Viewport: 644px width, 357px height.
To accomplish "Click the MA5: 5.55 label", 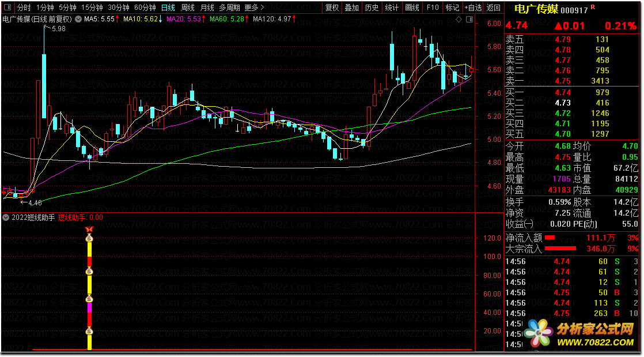I will (x=99, y=19).
